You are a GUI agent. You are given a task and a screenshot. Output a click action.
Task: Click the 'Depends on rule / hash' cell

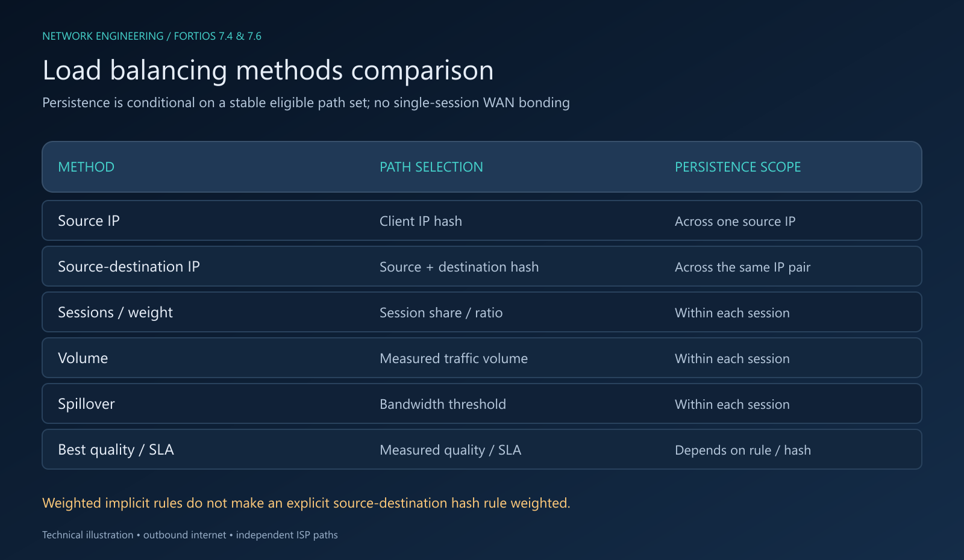tap(743, 450)
